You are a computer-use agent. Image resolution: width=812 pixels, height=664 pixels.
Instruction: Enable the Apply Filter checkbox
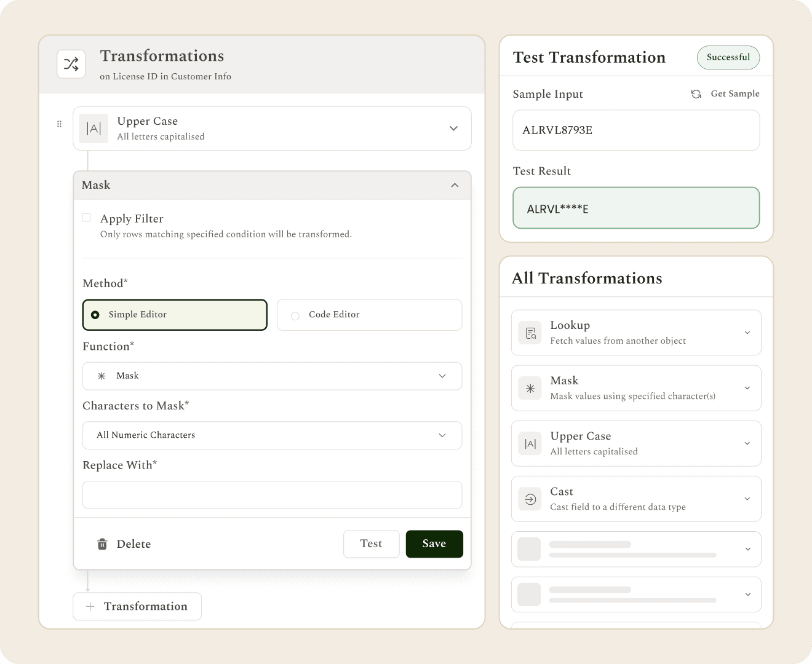point(87,218)
